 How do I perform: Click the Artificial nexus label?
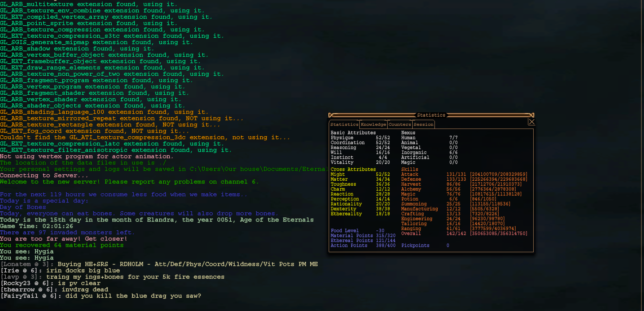[x=415, y=157]
